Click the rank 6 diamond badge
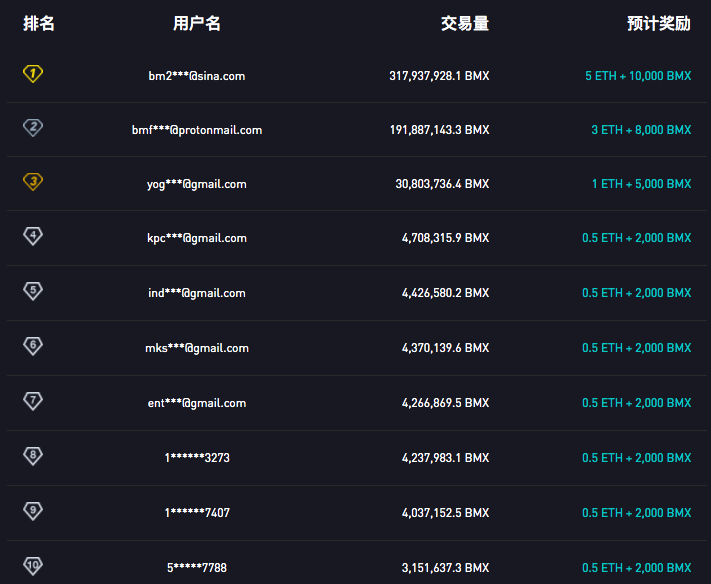 tap(33, 346)
